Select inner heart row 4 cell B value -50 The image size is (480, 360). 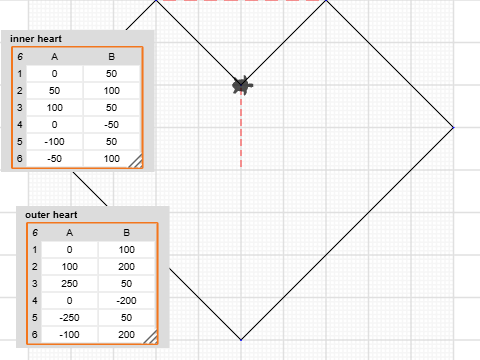112,125
